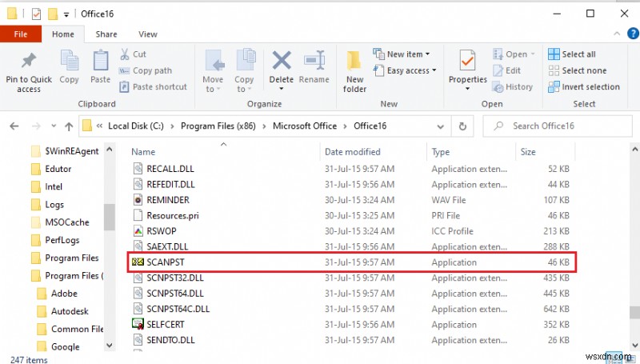Click the navigation pane scrollbar thumb
Image resolution: width=640 pixels, height=364 pixels.
pyautogui.click(x=109, y=217)
